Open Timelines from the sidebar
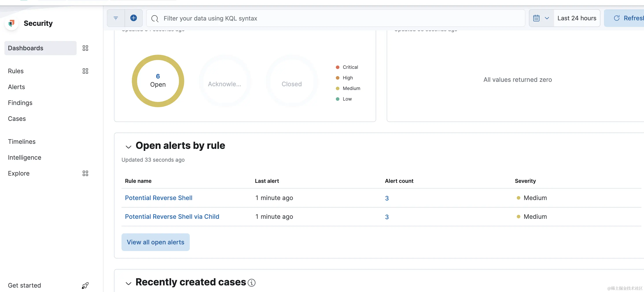Viewport: 644px width, 292px height. click(22, 142)
